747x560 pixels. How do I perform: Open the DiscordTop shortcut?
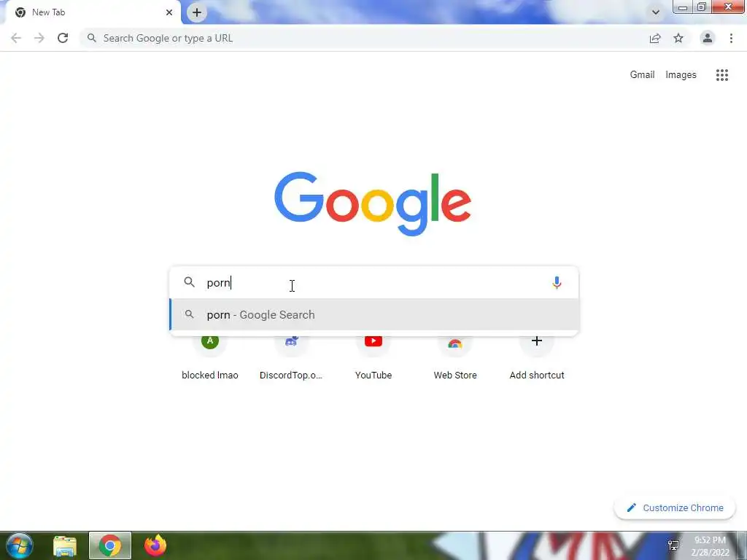click(x=291, y=357)
